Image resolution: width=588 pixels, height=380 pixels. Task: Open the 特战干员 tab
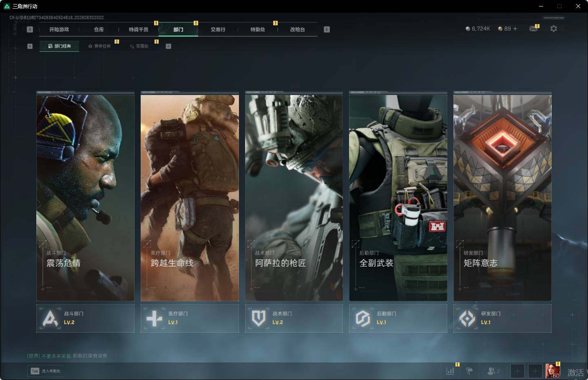coord(139,29)
